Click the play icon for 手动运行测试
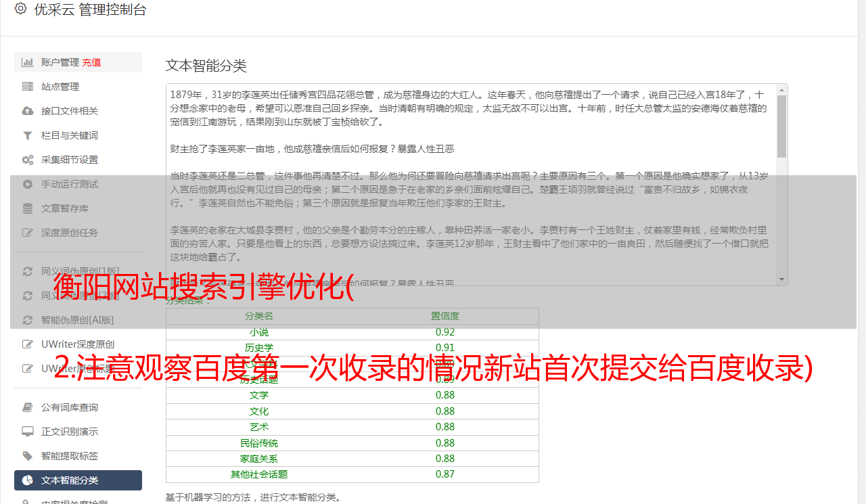Screen dimensions: 866x504 pos(28,184)
